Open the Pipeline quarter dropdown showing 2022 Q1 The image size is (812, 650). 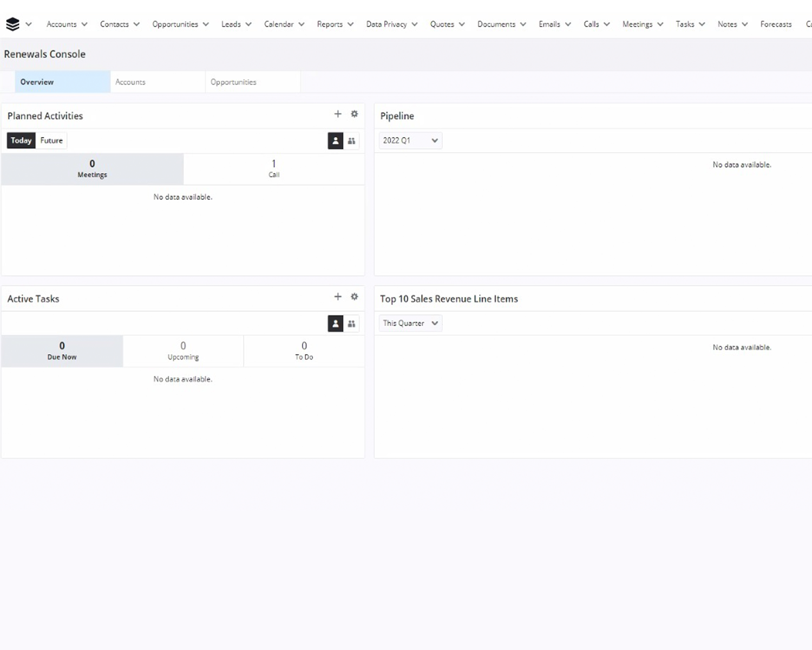[410, 140]
